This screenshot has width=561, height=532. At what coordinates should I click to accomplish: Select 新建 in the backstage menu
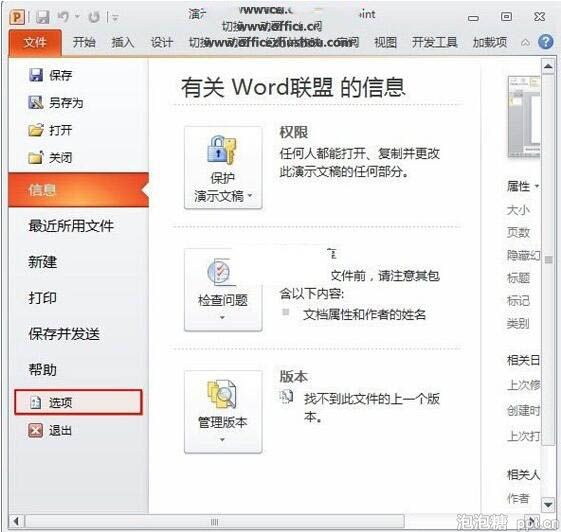point(43,262)
